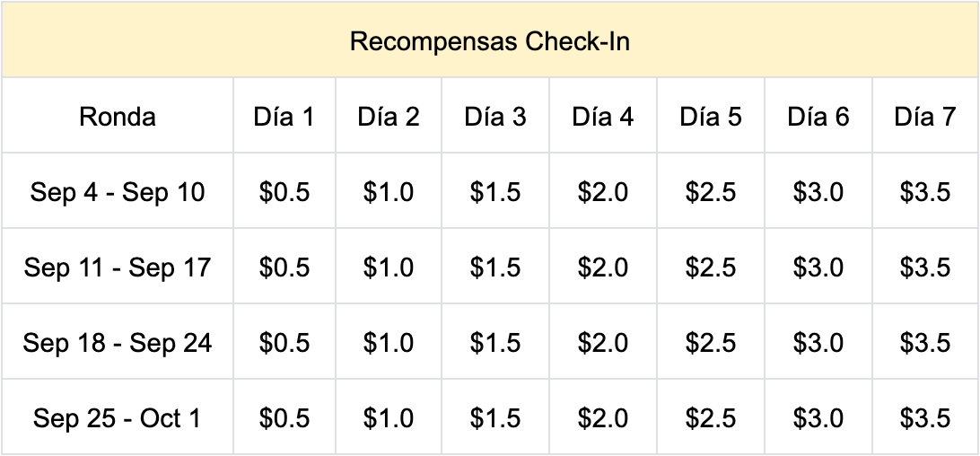This screenshot has height=456, width=980.
Task: Click Día 6 reward for Sep 18 round
Action: (x=818, y=343)
